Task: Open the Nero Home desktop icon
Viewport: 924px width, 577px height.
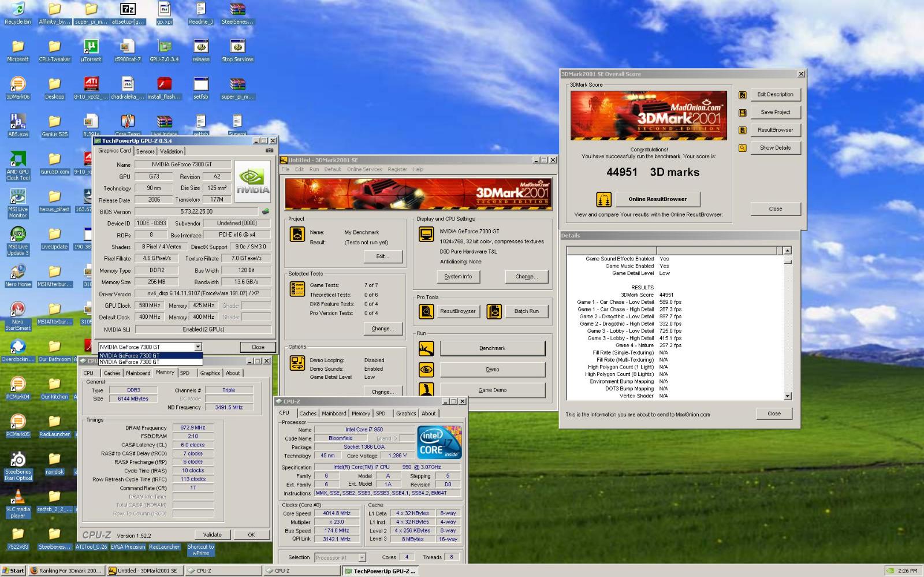Action: (x=18, y=276)
